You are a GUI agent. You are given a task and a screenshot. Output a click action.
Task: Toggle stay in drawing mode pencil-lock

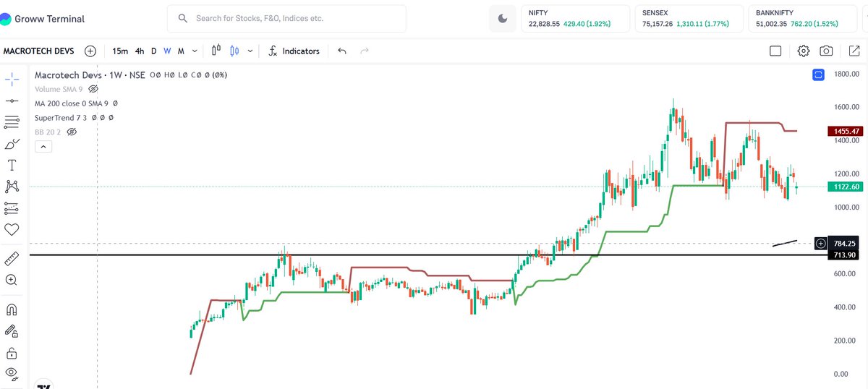click(12, 331)
